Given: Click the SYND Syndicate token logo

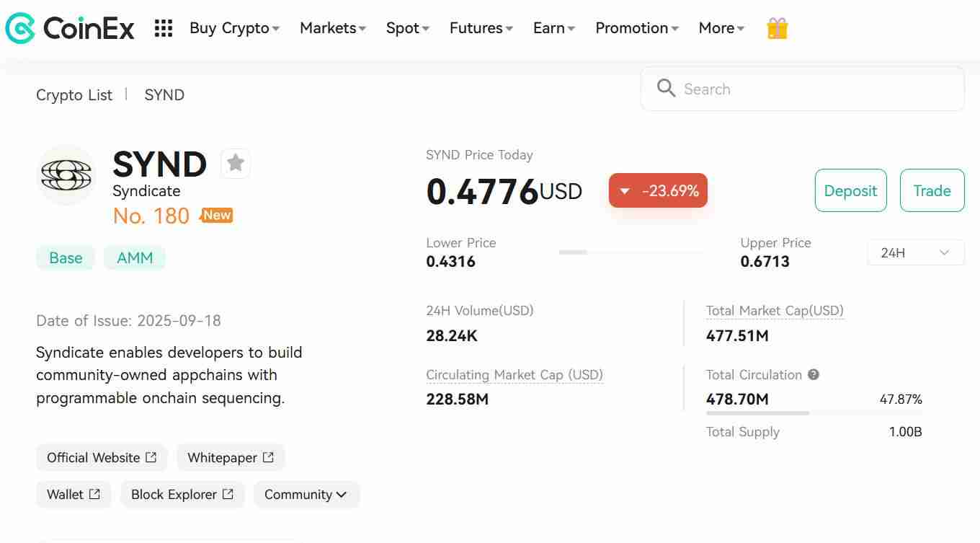Looking at the screenshot, I should coord(66,175).
